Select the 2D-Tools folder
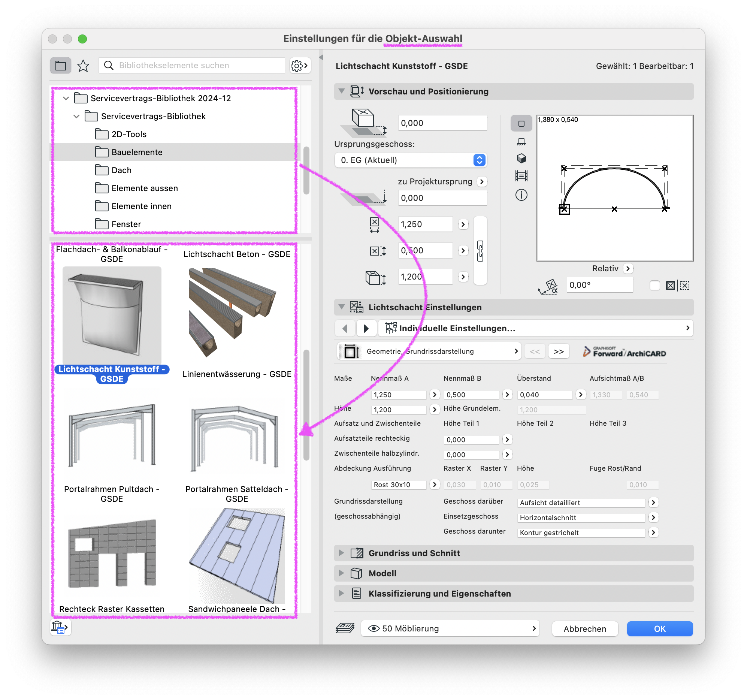The width and height of the screenshot is (747, 700). click(x=129, y=134)
